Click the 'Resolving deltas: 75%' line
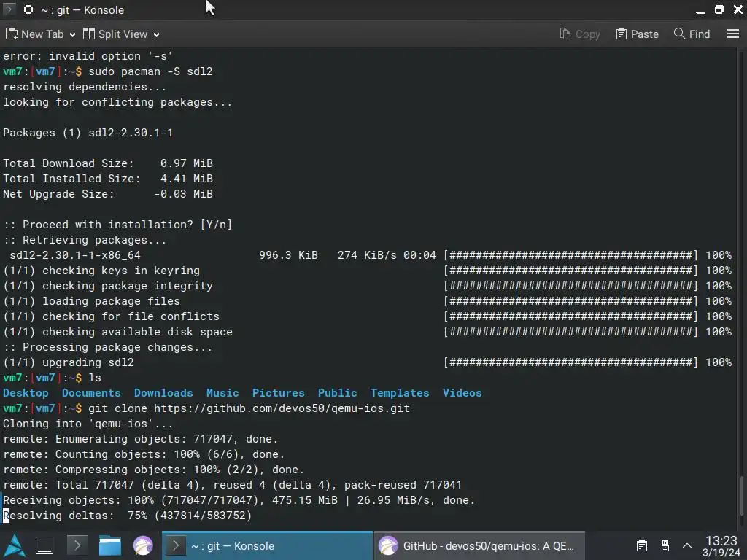 (x=127, y=516)
